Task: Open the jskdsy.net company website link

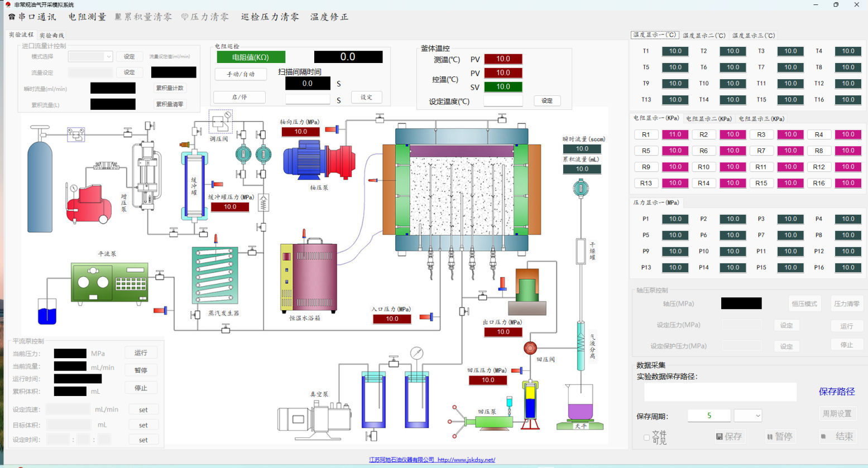Action: [432, 460]
